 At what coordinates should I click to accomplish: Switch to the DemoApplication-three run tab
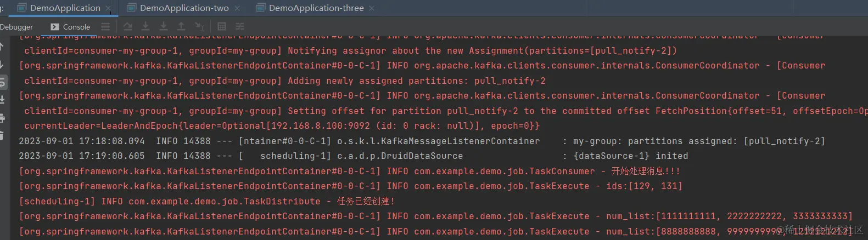(316, 8)
